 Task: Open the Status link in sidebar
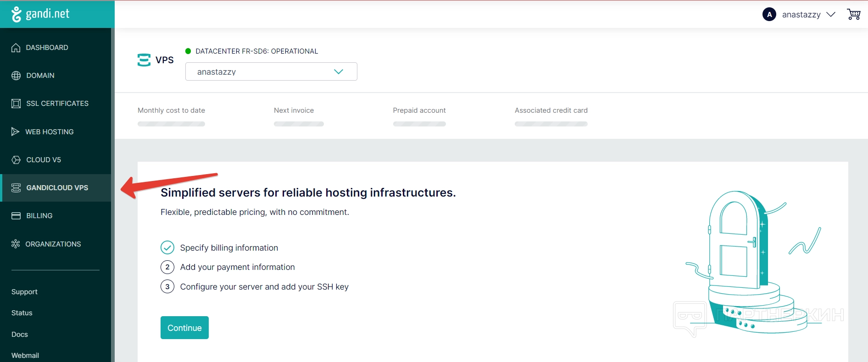tap(22, 313)
